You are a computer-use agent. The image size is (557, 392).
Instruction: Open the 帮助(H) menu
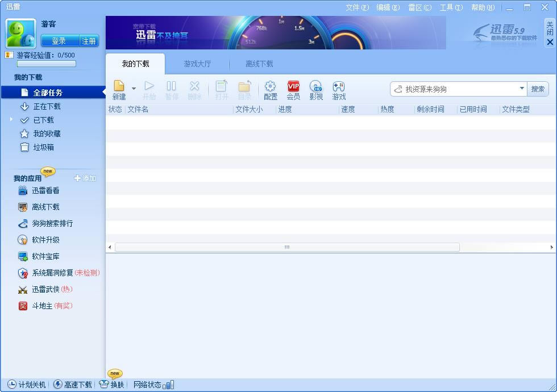click(483, 7)
